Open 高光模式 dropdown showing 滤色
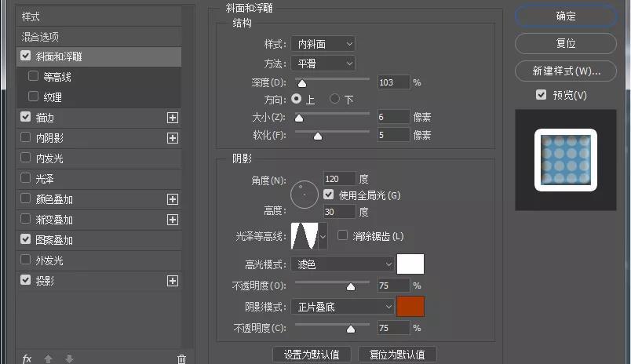The image size is (631, 364). (x=342, y=264)
